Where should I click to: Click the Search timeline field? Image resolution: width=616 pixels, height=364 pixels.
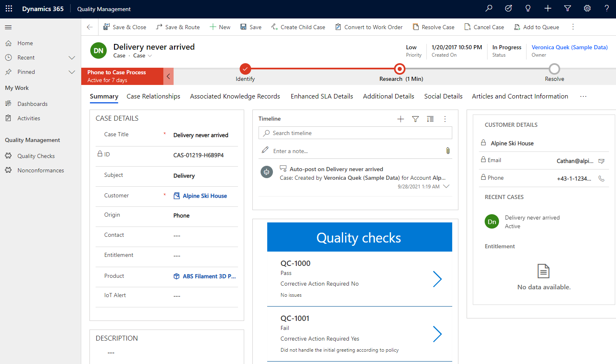pyautogui.click(x=355, y=133)
